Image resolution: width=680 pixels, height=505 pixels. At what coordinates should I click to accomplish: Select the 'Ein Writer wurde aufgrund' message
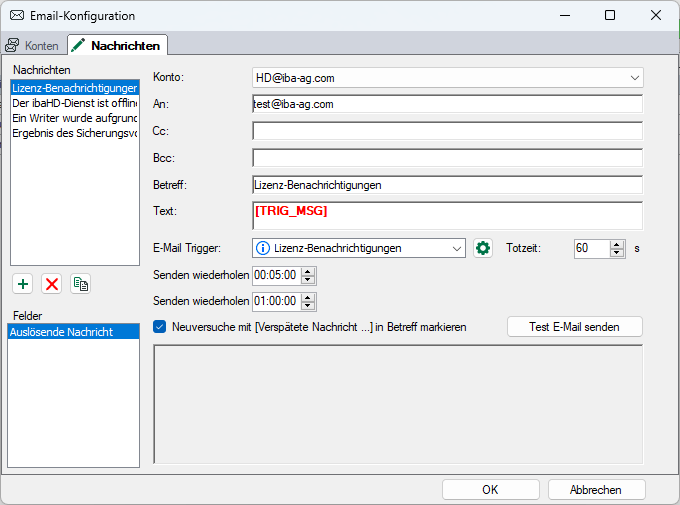click(75, 118)
